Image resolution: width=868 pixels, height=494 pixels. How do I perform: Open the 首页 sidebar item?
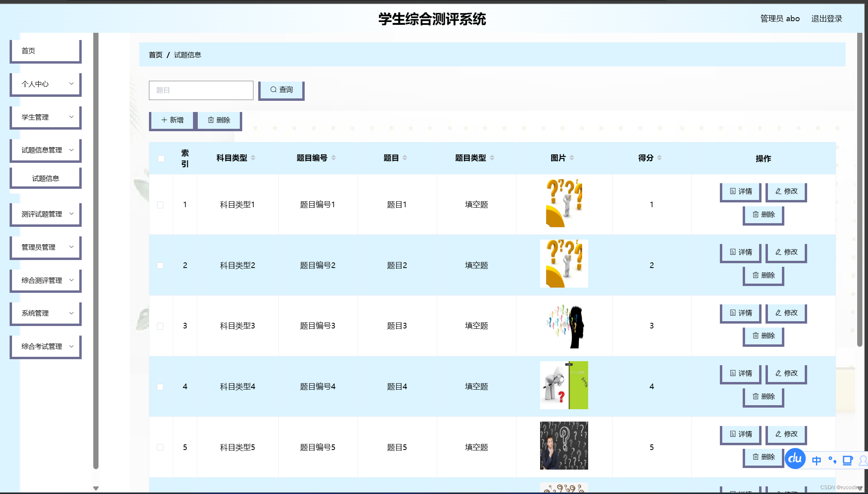click(46, 51)
